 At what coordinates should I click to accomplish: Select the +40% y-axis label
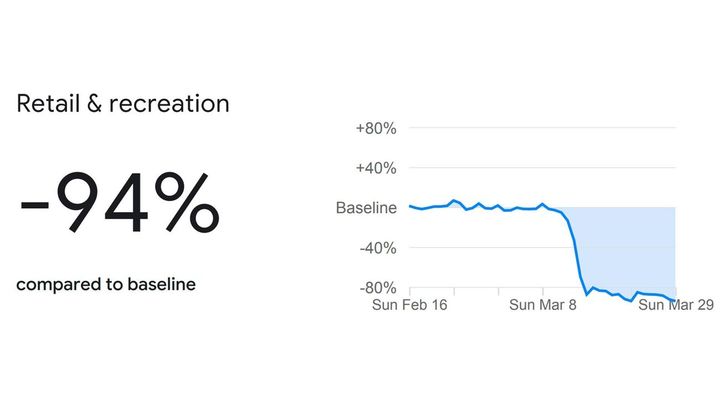pos(376,168)
